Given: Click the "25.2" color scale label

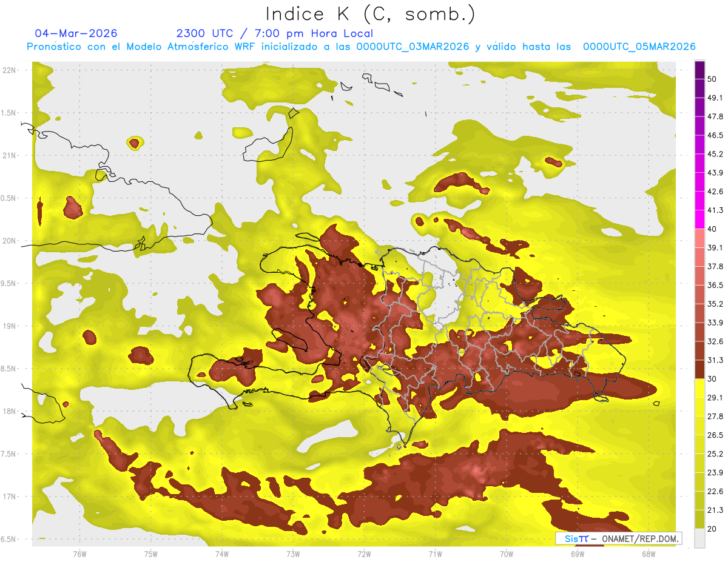Looking at the screenshot, I should [715, 453].
